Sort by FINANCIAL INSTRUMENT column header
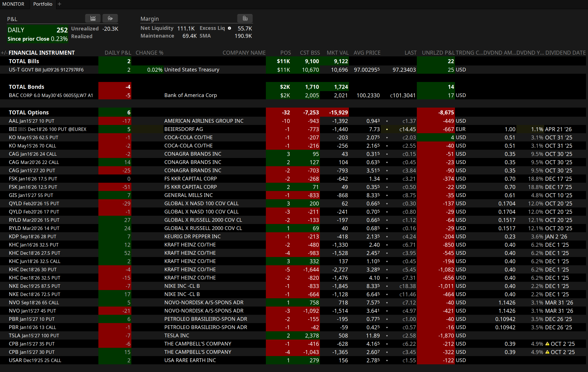The height and width of the screenshot is (372, 588). [x=42, y=53]
